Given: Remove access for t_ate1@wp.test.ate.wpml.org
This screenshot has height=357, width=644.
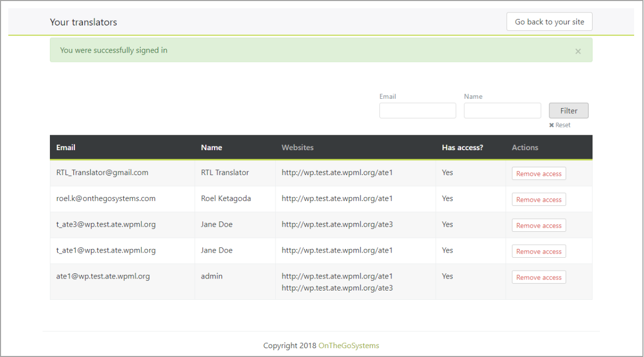Looking at the screenshot, I should (x=538, y=252).
